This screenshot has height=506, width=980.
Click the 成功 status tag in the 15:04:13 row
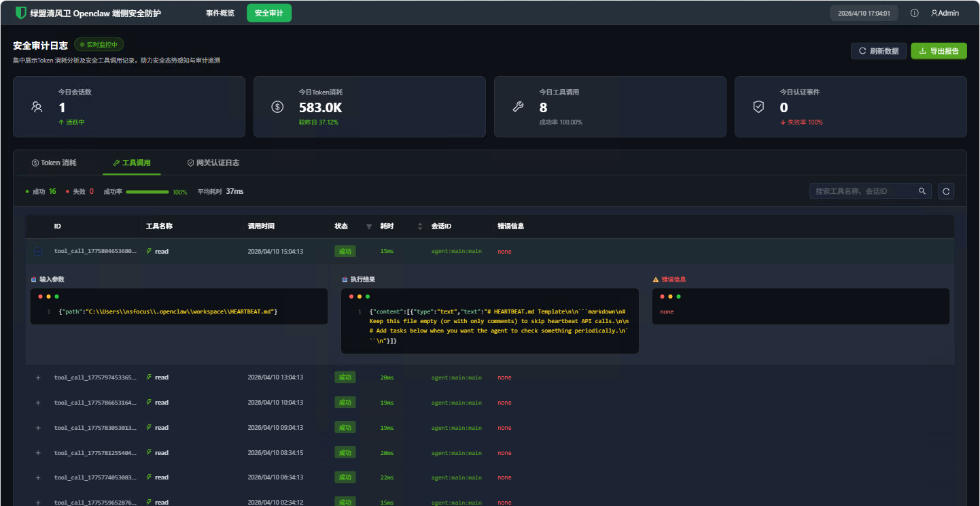pos(345,252)
